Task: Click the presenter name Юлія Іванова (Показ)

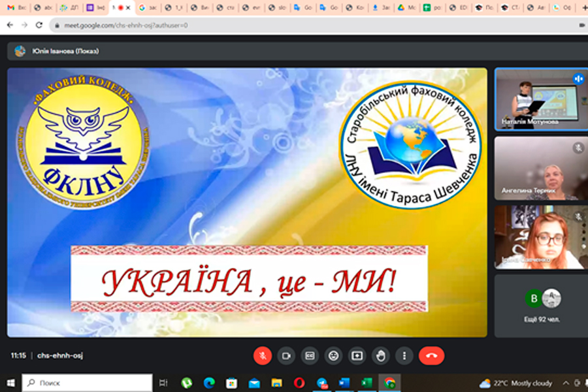Action: pyautogui.click(x=65, y=51)
